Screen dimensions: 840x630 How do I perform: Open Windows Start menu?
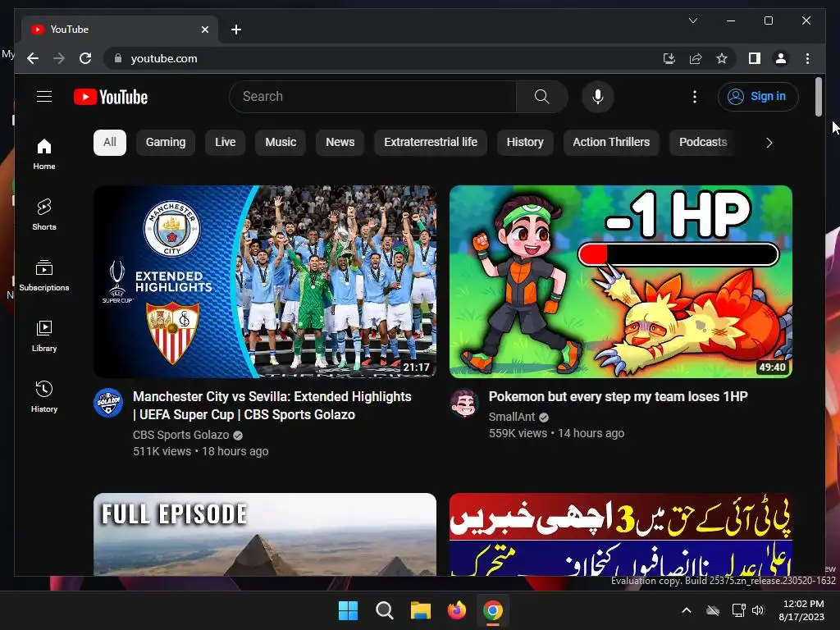[348, 610]
